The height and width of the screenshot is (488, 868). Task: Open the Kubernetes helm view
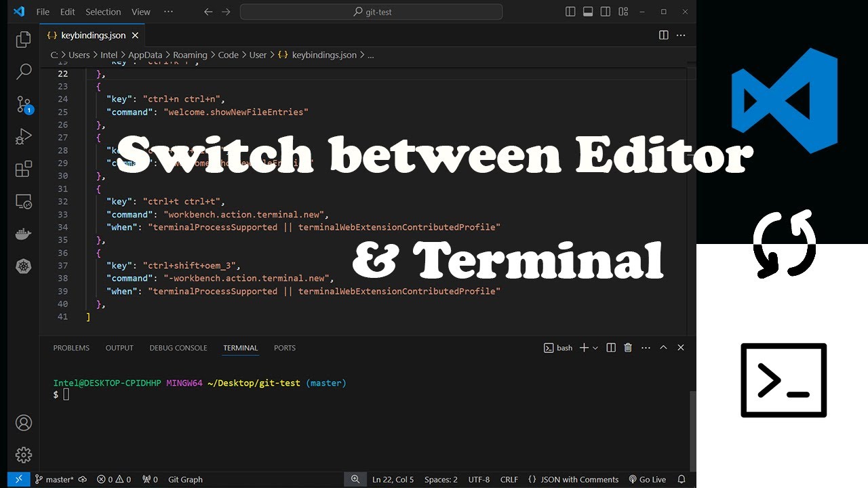tap(24, 266)
